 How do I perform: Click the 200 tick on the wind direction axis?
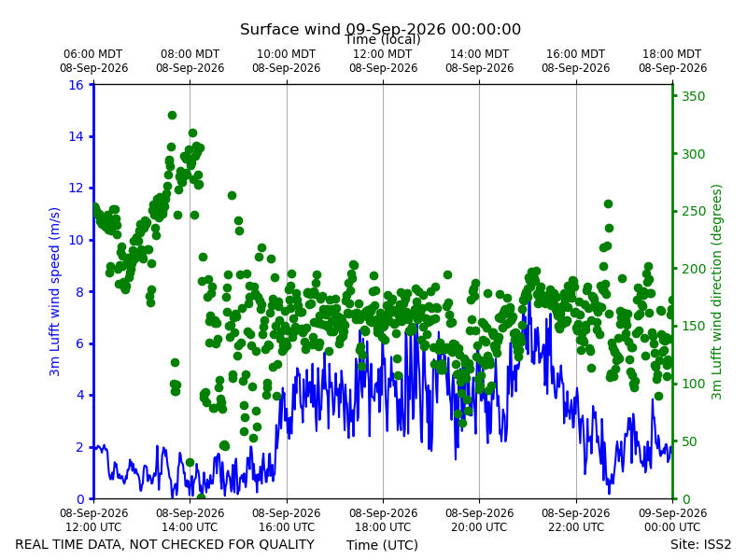693,269
